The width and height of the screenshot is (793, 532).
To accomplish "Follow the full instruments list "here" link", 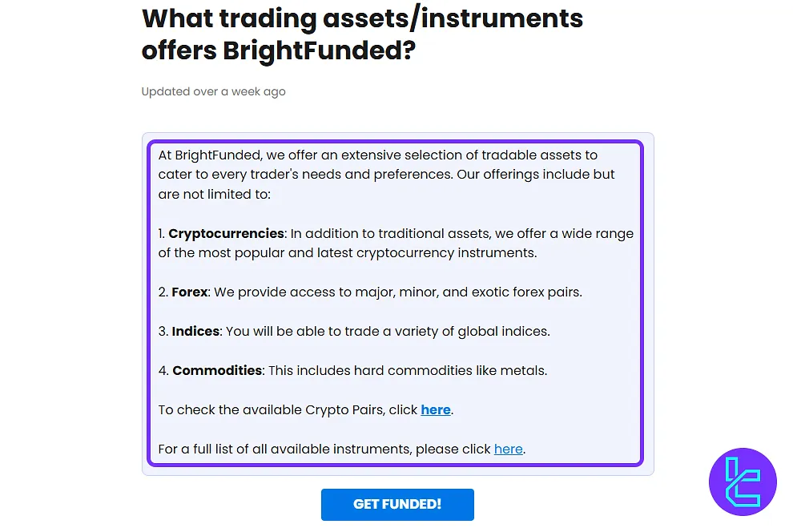I will point(508,449).
